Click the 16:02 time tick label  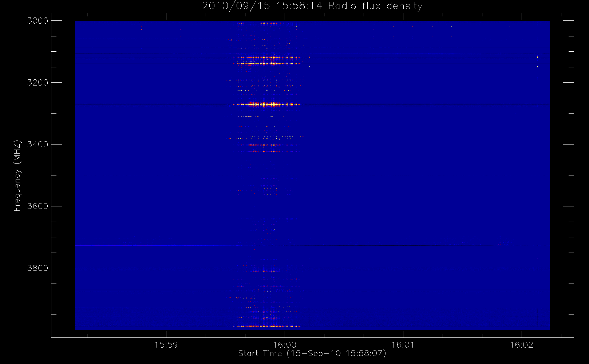522,345
